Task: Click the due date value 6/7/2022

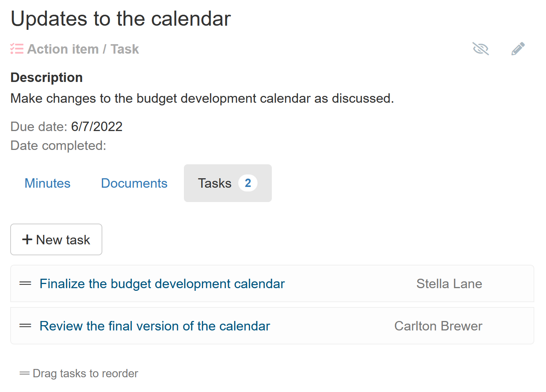Action: coord(97,127)
